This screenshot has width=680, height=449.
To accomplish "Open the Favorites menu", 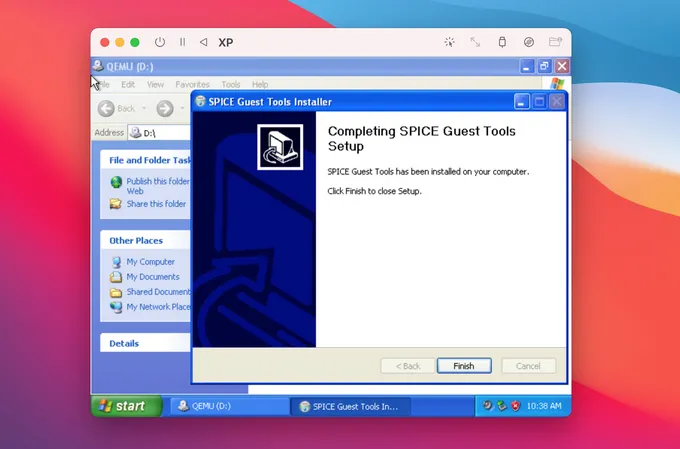I will click(x=193, y=84).
